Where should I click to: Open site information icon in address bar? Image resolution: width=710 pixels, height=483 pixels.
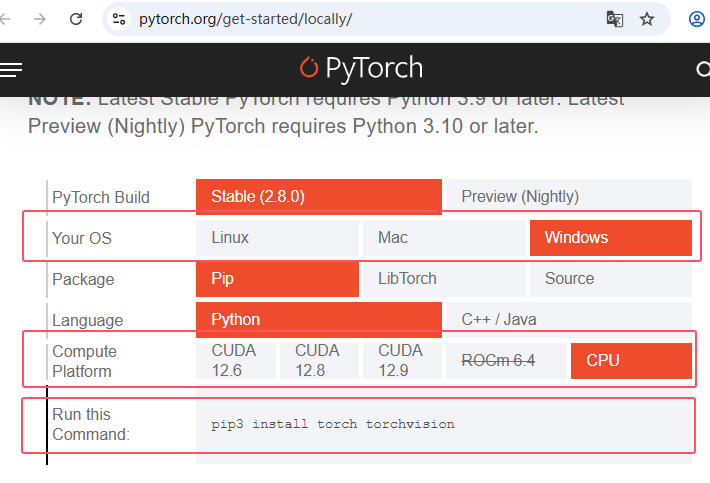[x=119, y=19]
